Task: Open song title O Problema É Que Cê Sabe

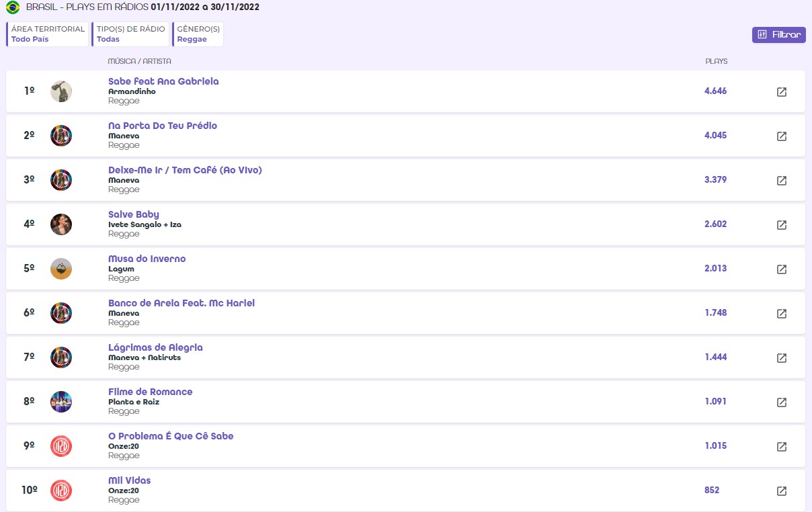Action: pyautogui.click(x=171, y=436)
